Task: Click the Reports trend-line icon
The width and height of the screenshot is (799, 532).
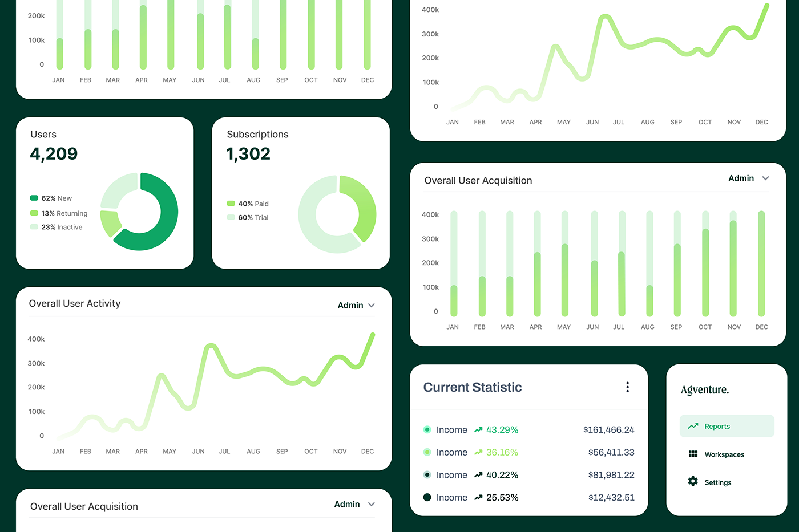Action: point(693,426)
